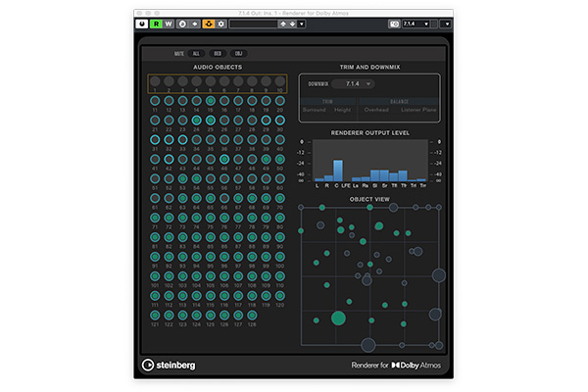Select audio object 110

[x=279, y=276]
